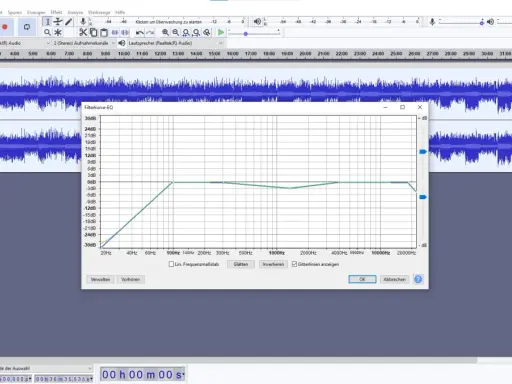Select the I-beam Selection tool
The width and height of the screenshot is (512, 384).
click(x=47, y=22)
